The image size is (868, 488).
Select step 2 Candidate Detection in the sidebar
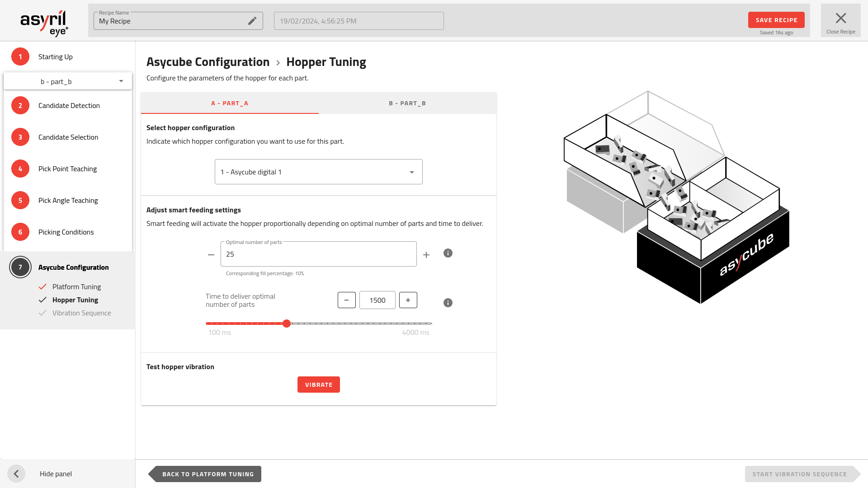click(69, 105)
